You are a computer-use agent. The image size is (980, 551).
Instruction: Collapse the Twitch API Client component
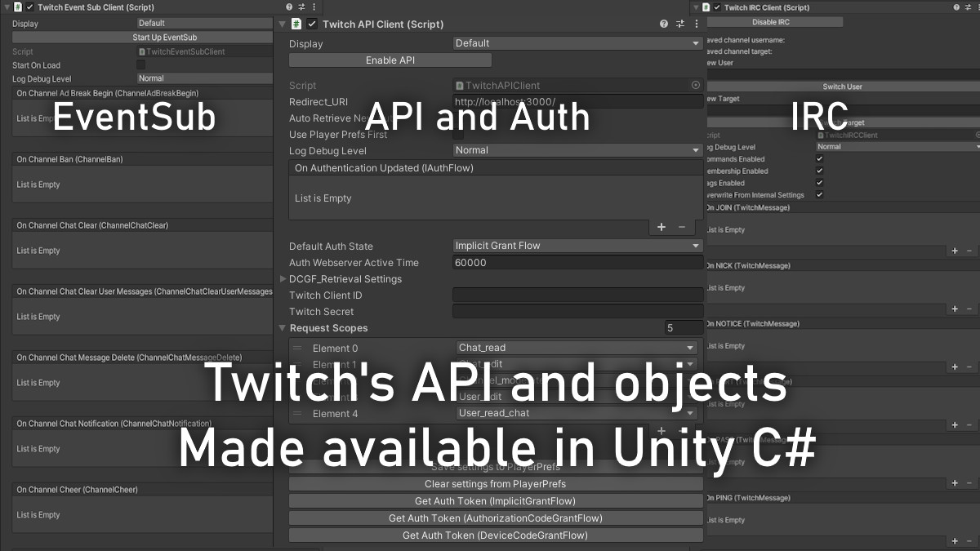(x=282, y=24)
